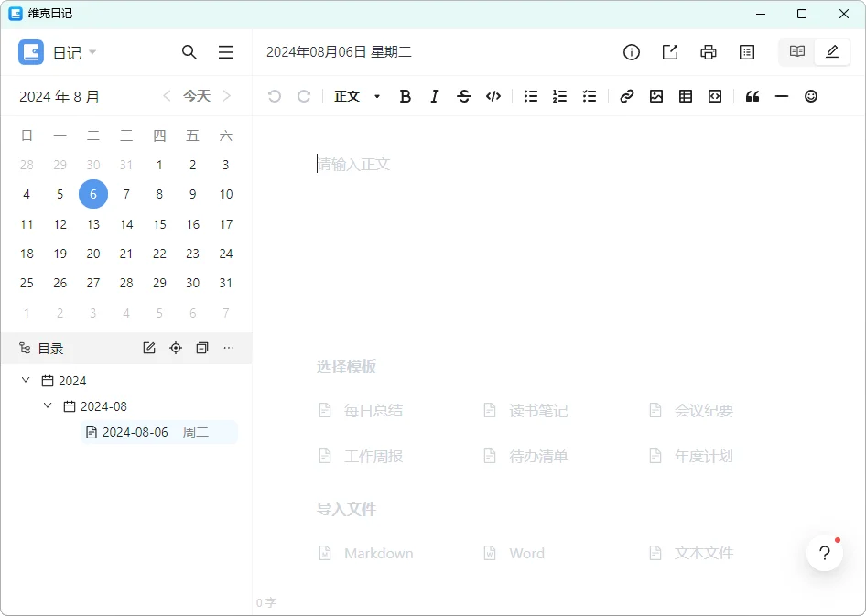Insert a blockquote

click(752, 96)
